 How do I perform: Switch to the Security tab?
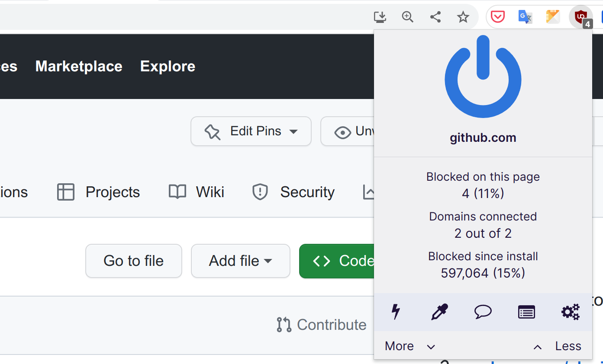tap(293, 192)
